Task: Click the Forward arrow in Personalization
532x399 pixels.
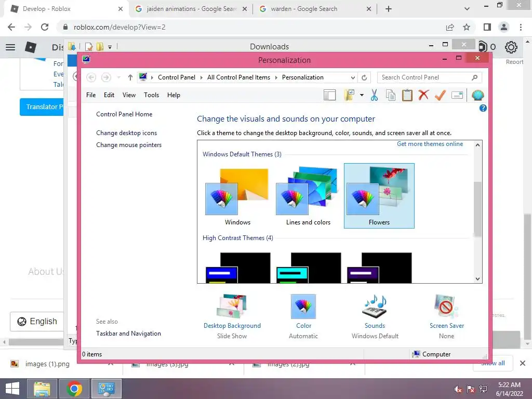Action: [106, 77]
